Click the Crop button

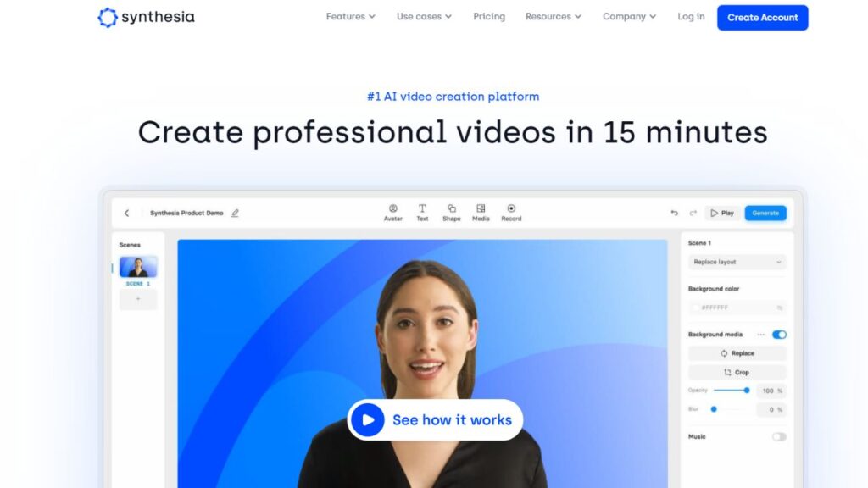coord(737,373)
